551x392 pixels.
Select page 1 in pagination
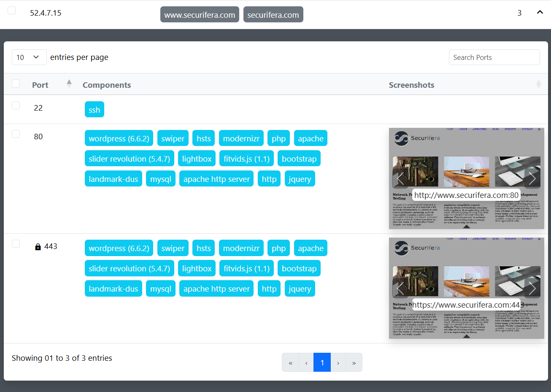pos(322,362)
